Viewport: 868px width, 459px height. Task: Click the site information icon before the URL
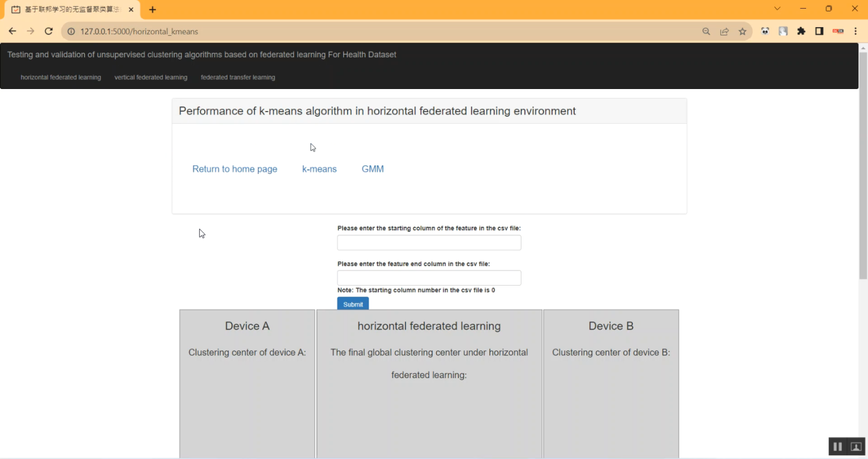(x=71, y=31)
